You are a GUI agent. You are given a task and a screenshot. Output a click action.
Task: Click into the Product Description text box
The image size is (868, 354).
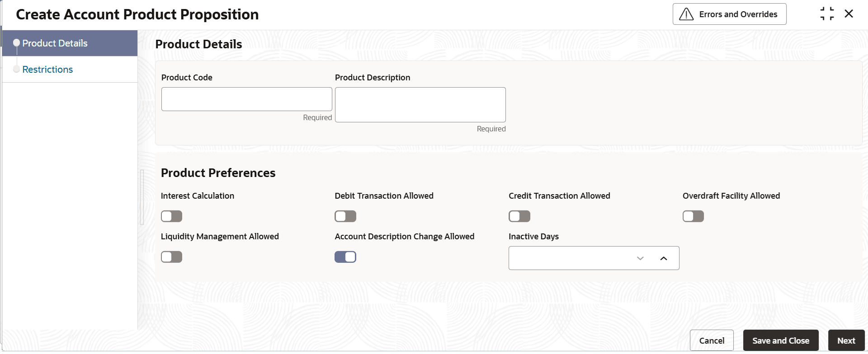click(420, 105)
